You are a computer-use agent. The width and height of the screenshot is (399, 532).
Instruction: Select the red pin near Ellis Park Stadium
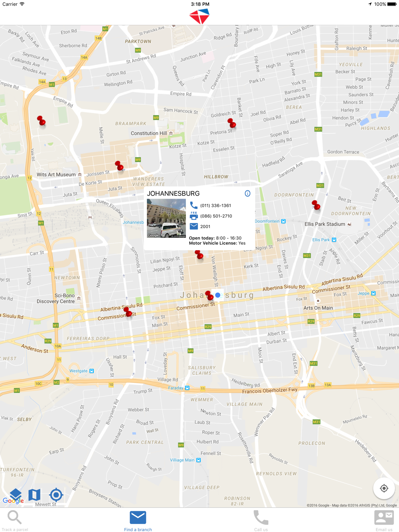(x=316, y=205)
